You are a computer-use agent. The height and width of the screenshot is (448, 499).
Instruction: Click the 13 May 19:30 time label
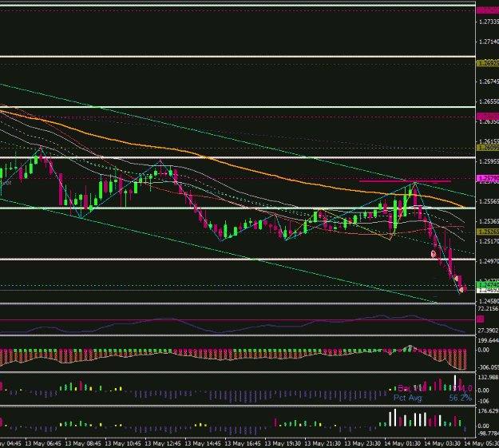283,443
